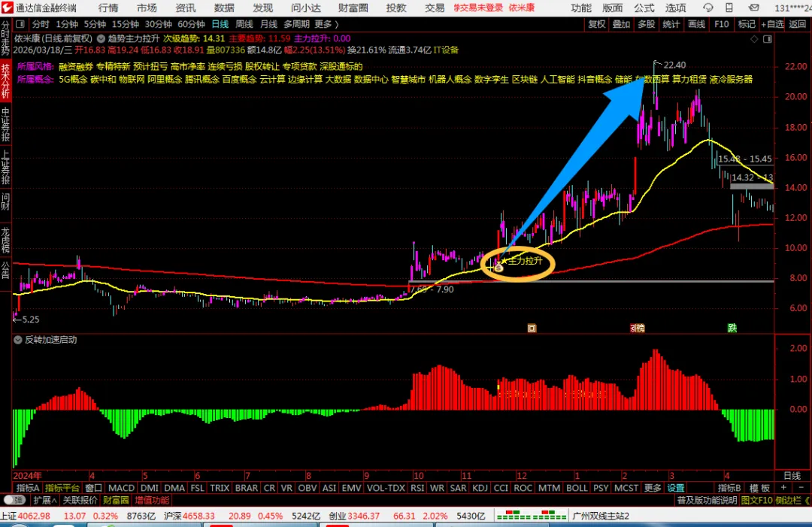Click the 标记 mark button
This screenshot has width=812, height=527.
(747, 24)
